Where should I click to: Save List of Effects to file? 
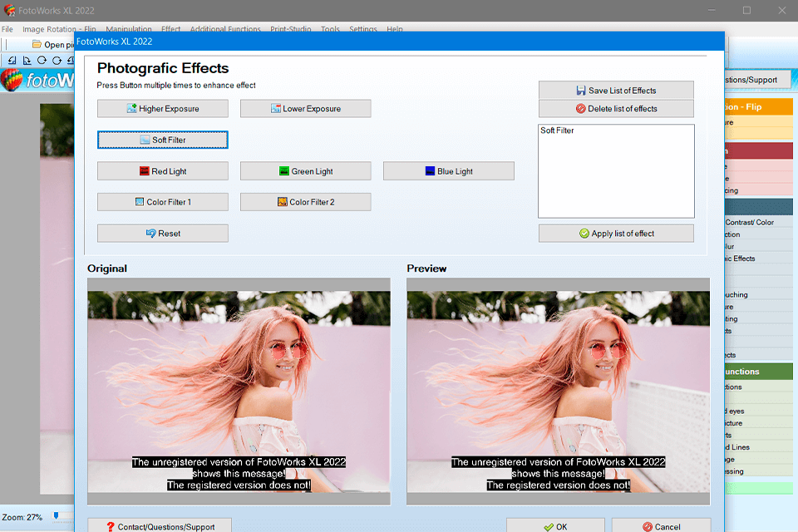[616, 90]
